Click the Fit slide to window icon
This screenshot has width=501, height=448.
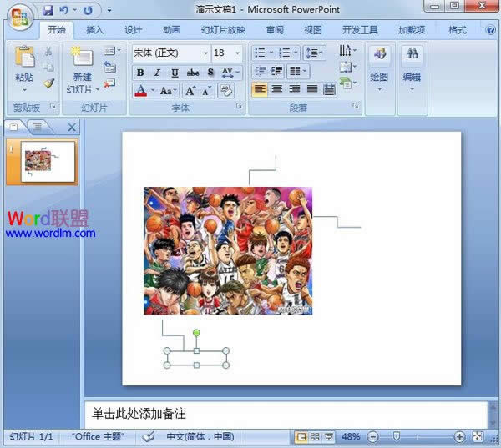(x=478, y=436)
